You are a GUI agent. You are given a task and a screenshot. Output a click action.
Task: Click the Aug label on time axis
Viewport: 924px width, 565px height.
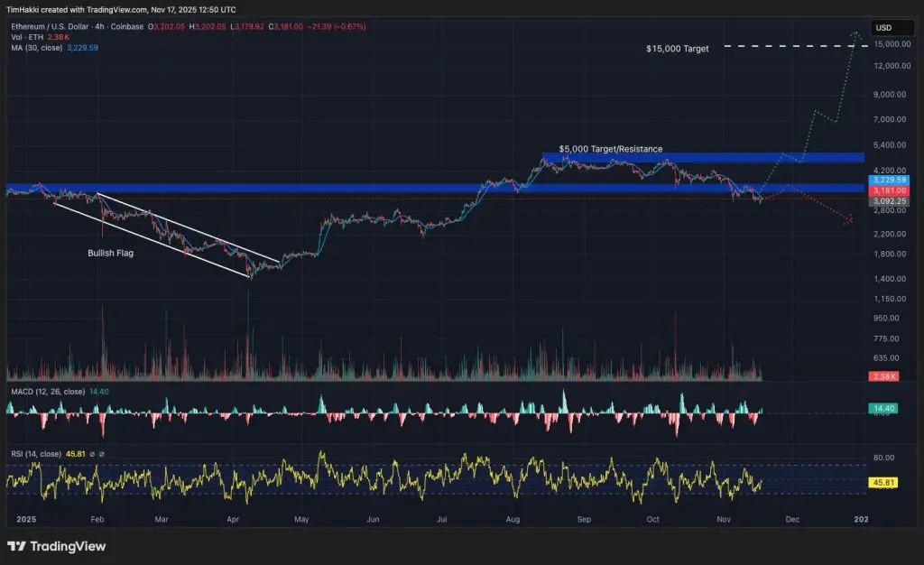(513, 519)
